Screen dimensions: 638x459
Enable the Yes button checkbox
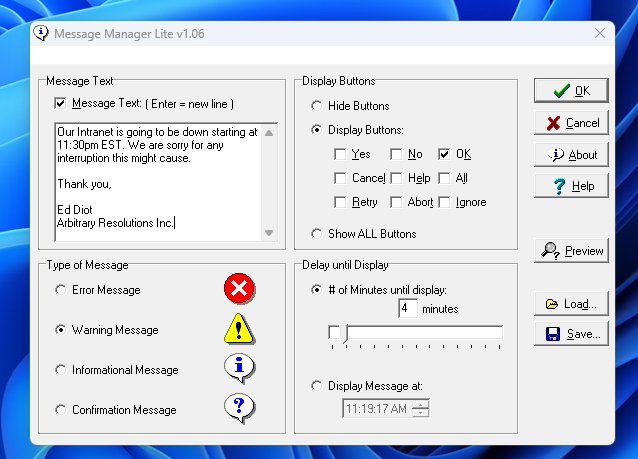point(340,154)
